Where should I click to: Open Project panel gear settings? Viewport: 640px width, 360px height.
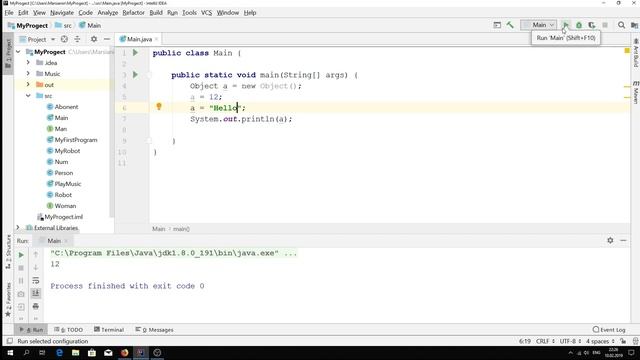(94, 39)
